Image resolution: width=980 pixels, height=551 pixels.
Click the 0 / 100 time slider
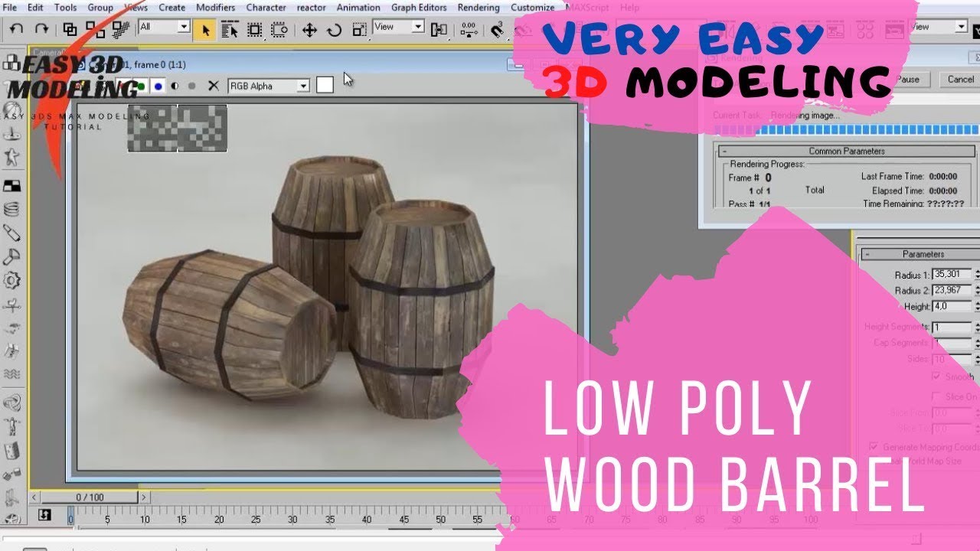90,497
